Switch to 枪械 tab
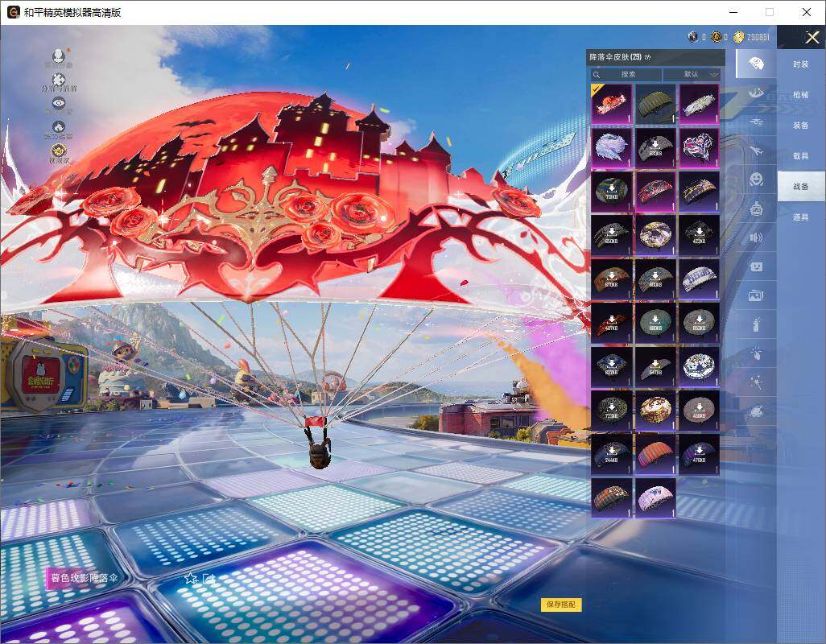The width and height of the screenshot is (826, 644). [801, 95]
